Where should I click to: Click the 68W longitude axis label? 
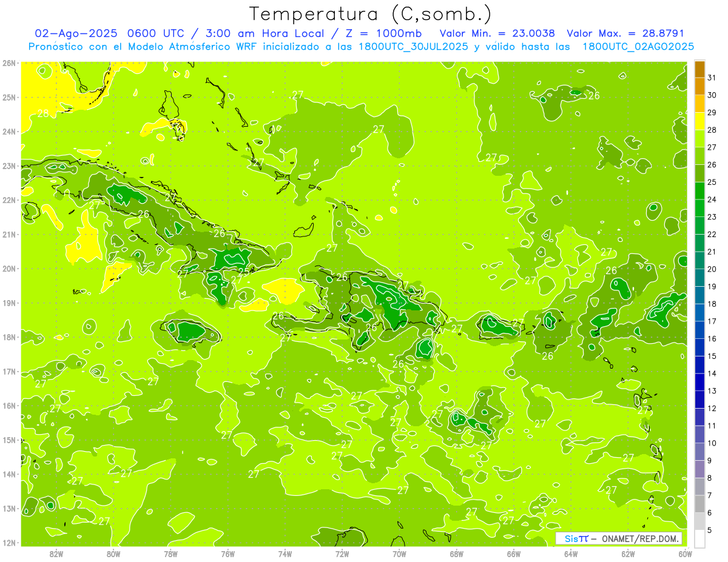456,554
